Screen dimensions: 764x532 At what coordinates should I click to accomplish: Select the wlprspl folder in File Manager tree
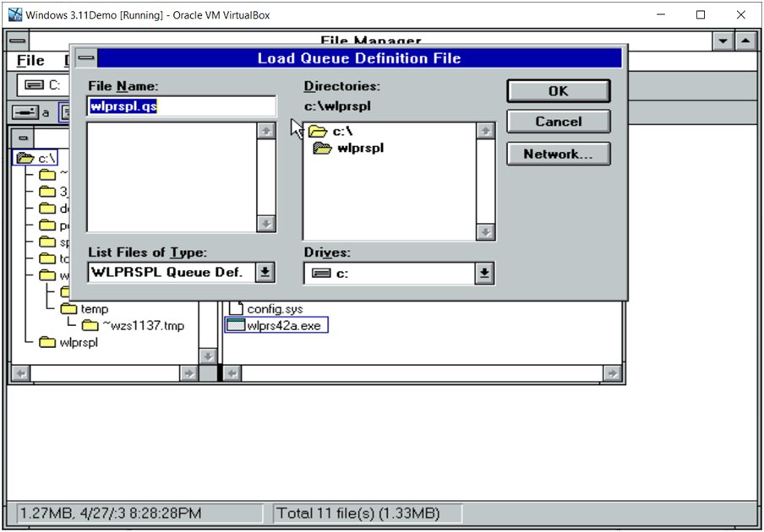[x=68, y=342]
